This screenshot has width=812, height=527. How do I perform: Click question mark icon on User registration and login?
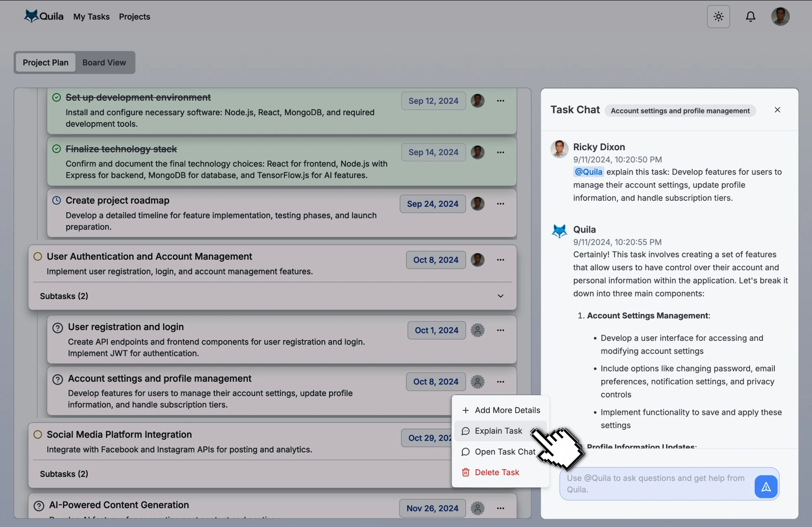(58, 327)
